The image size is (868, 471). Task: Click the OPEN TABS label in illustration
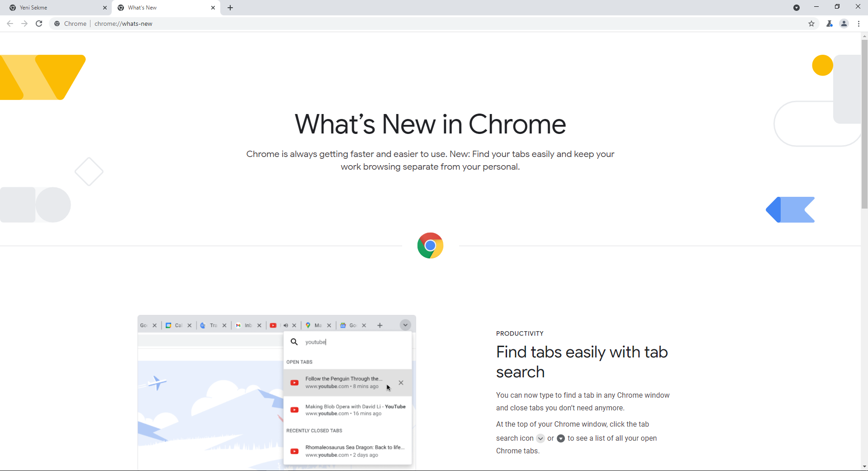[299, 362]
